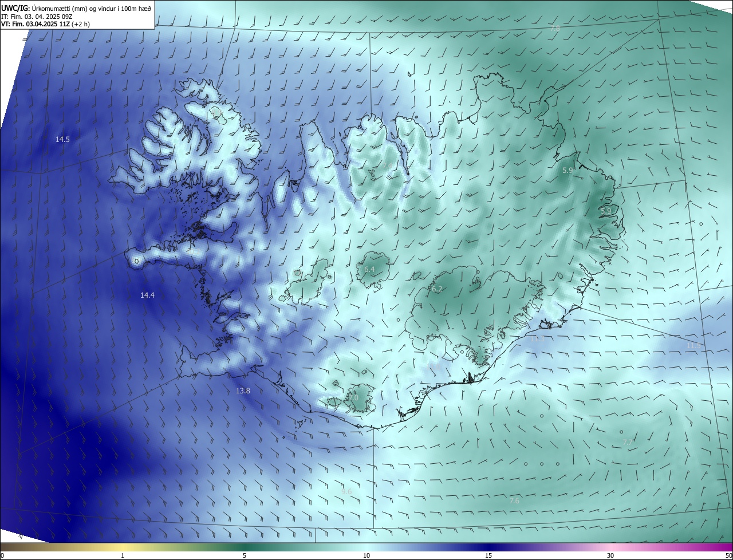This screenshot has width=733, height=560.
Task: Click the 6.2 value label on the map
Action: point(437,289)
